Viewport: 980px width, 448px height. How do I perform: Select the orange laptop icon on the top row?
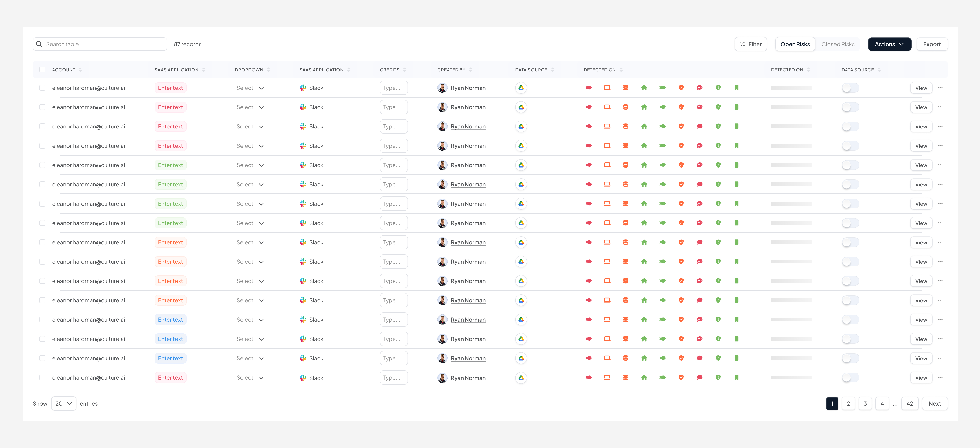point(607,88)
